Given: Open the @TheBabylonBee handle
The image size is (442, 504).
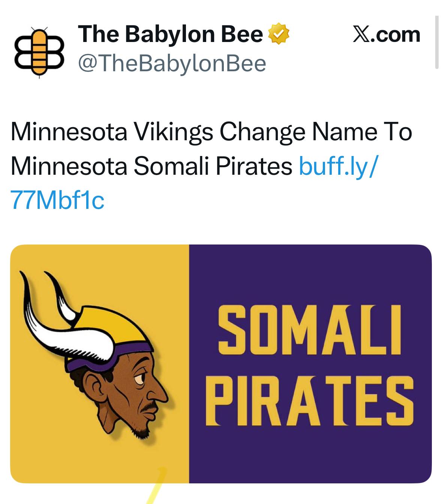Looking at the screenshot, I should coord(172,63).
